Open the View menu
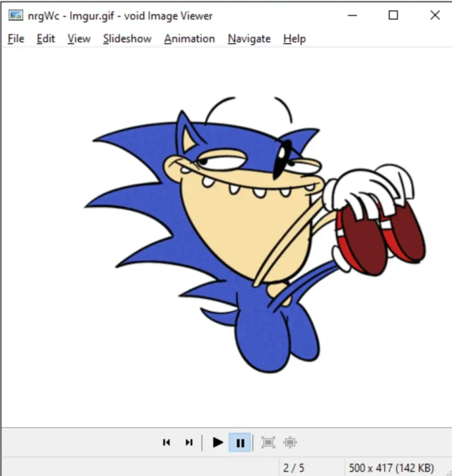The width and height of the screenshot is (452, 476). tap(79, 39)
